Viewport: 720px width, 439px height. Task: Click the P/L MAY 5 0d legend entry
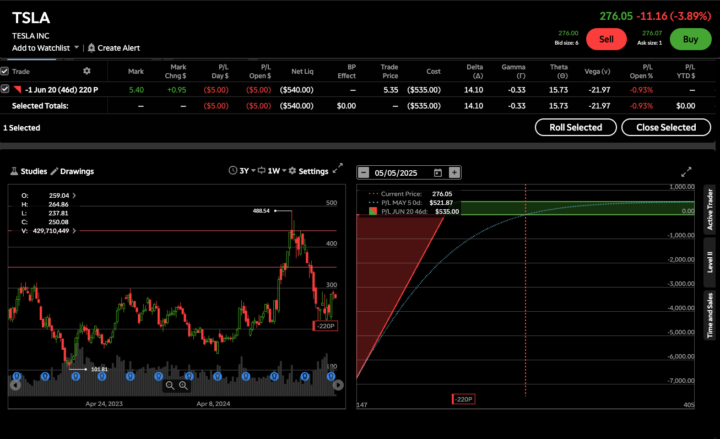tap(411, 203)
